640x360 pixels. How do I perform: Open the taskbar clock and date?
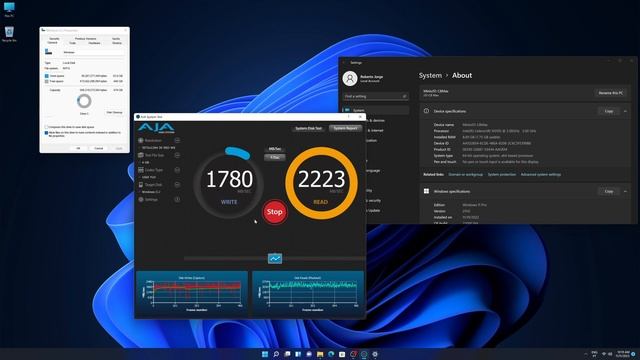(623, 353)
